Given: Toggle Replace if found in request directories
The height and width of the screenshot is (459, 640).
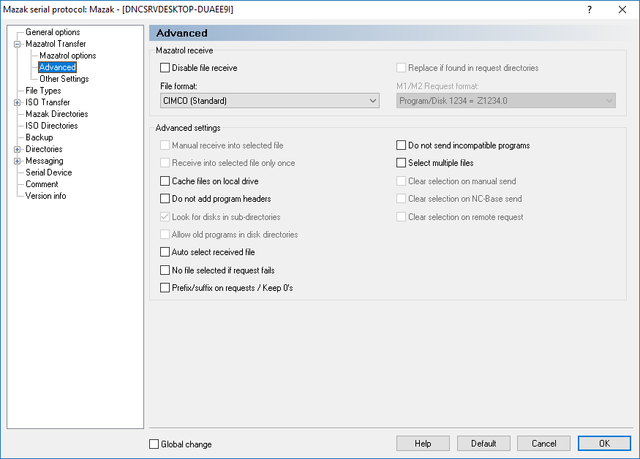Looking at the screenshot, I should pyautogui.click(x=401, y=68).
